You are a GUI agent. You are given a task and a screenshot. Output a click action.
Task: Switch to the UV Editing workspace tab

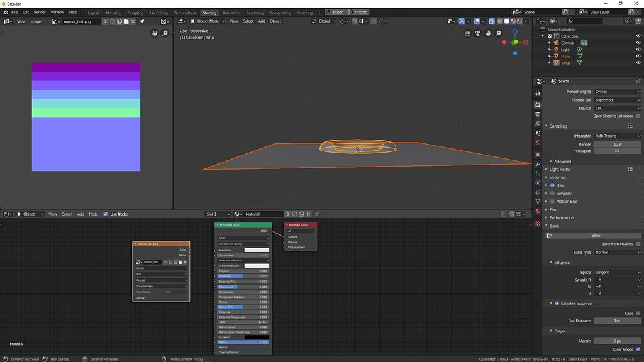coord(158,13)
